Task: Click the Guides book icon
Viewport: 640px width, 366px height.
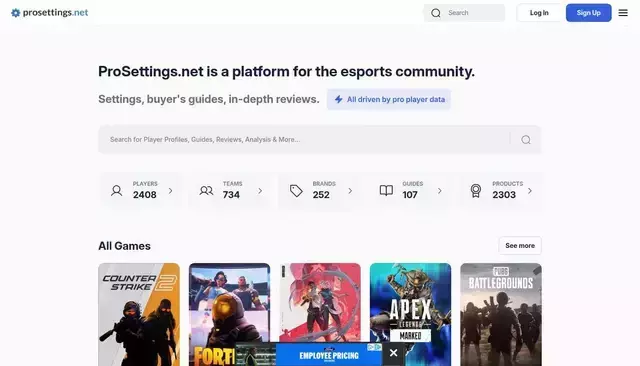Action: click(386, 191)
